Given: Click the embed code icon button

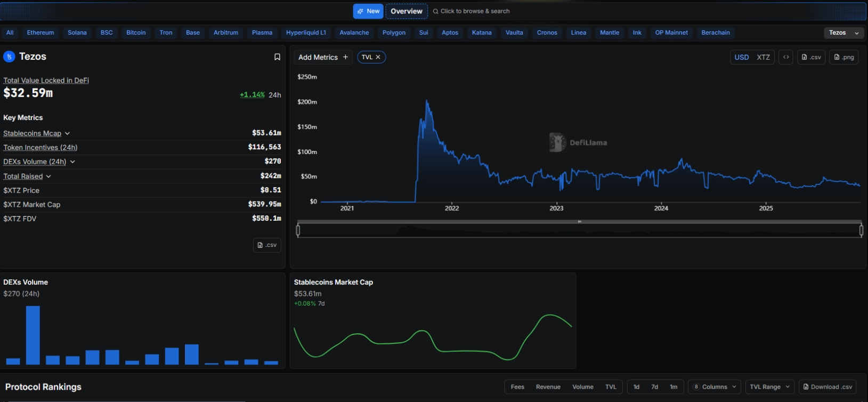Looking at the screenshot, I should pyautogui.click(x=786, y=57).
